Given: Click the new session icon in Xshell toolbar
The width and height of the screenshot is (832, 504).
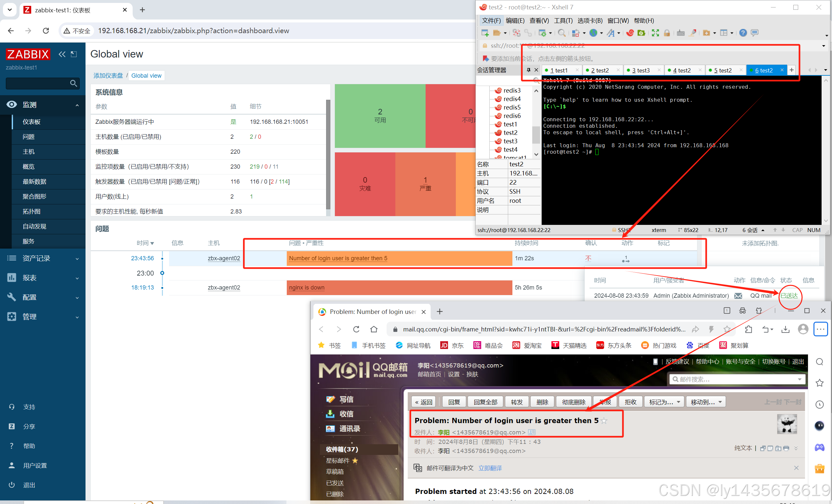Looking at the screenshot, I should 485,33.
